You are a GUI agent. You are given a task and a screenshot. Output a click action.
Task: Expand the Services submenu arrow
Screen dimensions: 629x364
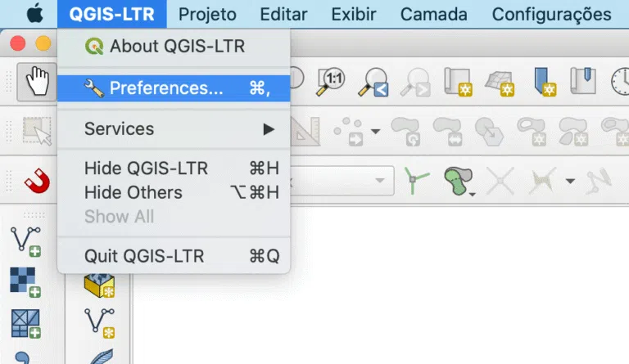(x=269, y=129)
